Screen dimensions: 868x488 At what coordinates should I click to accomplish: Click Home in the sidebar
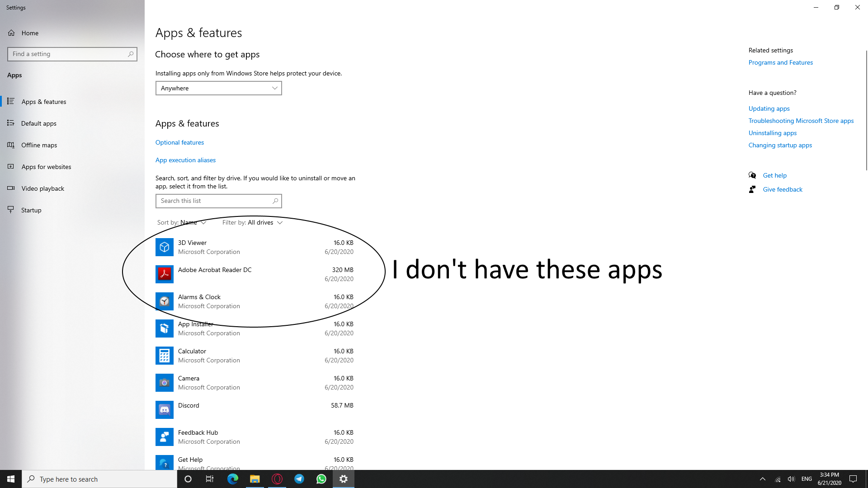(72, 33)
